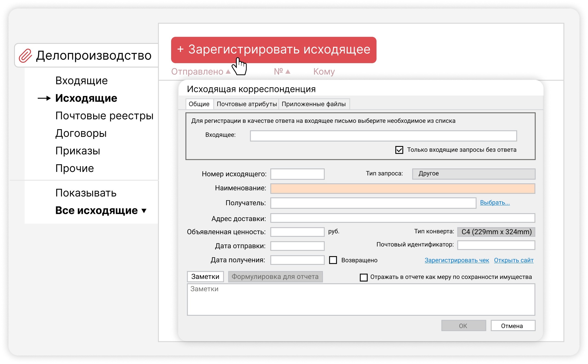The image size is (588, 364).
Task: Click sort arrow next to Отправлено
Action: 228,72
